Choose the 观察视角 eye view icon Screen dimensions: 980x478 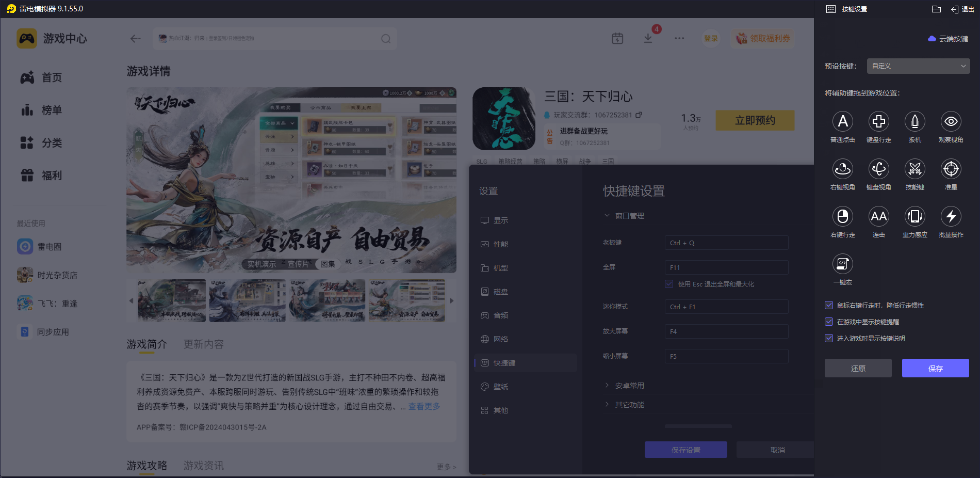click(x=951, y=122)
